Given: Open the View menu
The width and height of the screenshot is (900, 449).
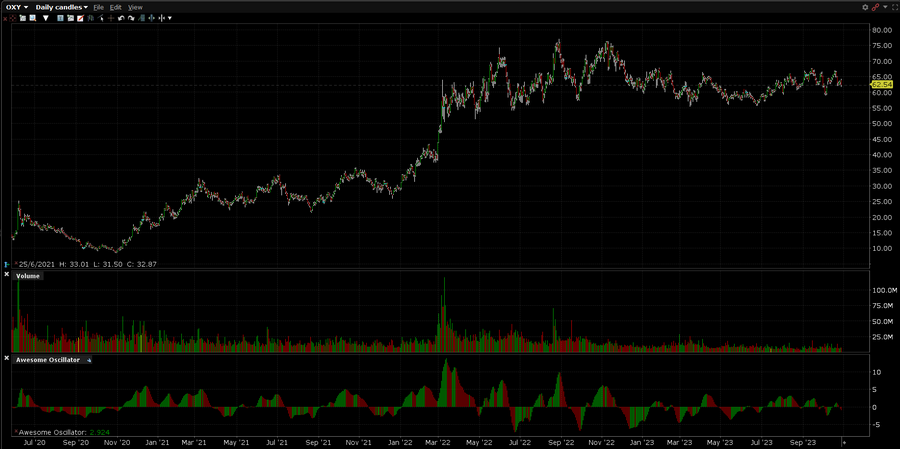Looking at the screenshot, I should coord(135,7).
